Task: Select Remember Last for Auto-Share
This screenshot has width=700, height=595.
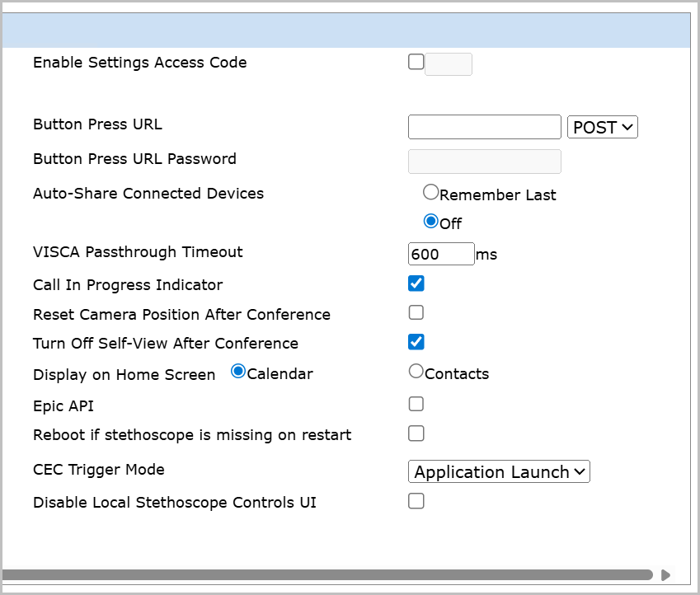Action: click(430, 192)
